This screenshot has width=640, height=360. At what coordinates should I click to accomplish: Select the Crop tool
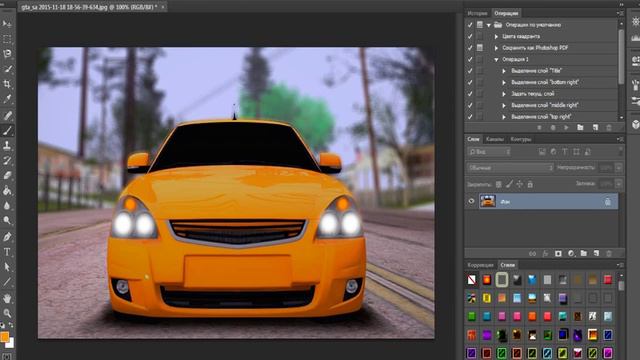pyautogui.click(x=7, y=84)
